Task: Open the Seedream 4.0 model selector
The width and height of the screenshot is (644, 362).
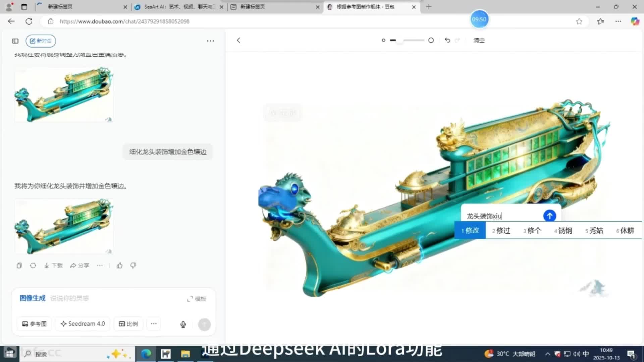Action: pos(83,324)
